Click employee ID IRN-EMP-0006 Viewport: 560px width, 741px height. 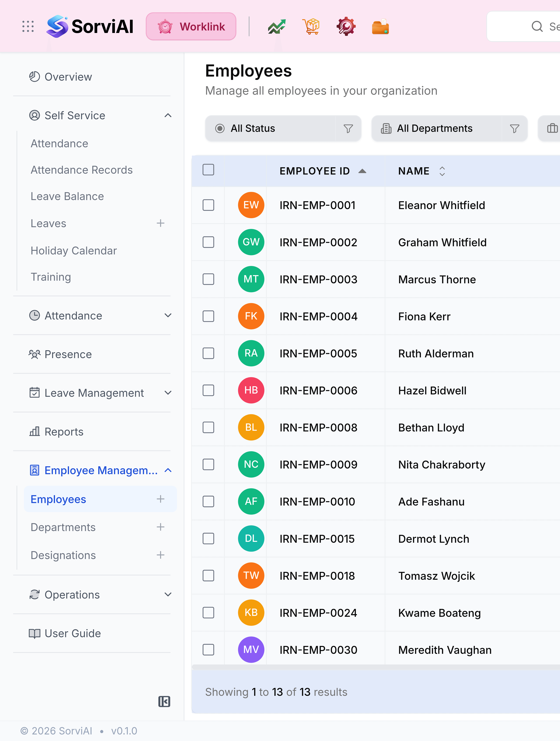coord(318,391)
